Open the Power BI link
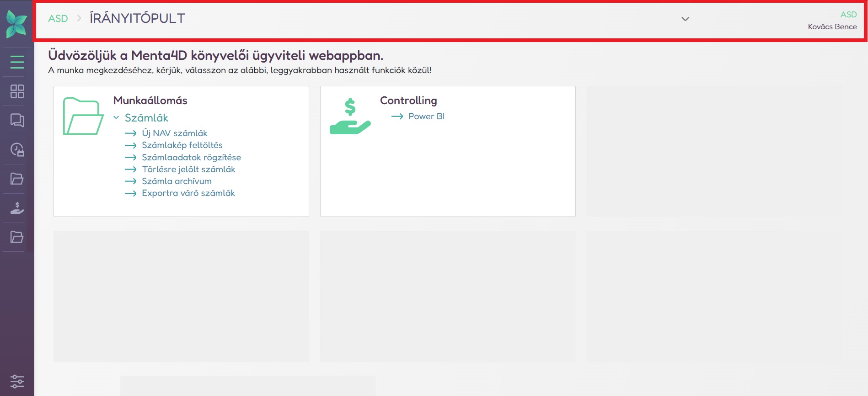 [426, 116]
